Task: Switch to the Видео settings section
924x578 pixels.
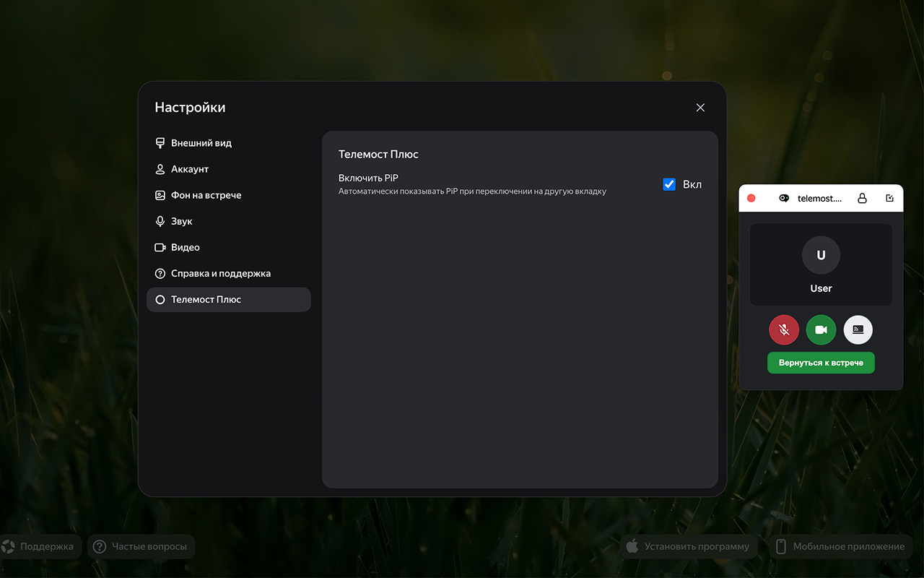Action: (228, 247)
